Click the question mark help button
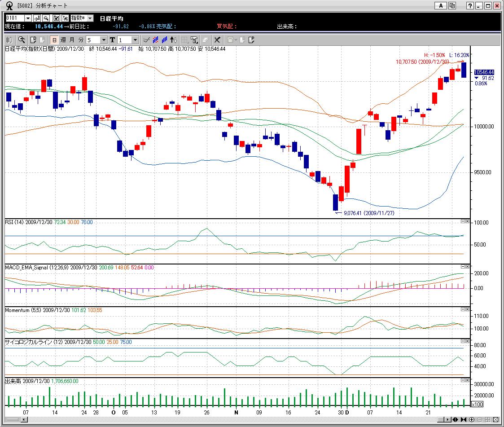This screenshot has height=427, width=504. 470,6
